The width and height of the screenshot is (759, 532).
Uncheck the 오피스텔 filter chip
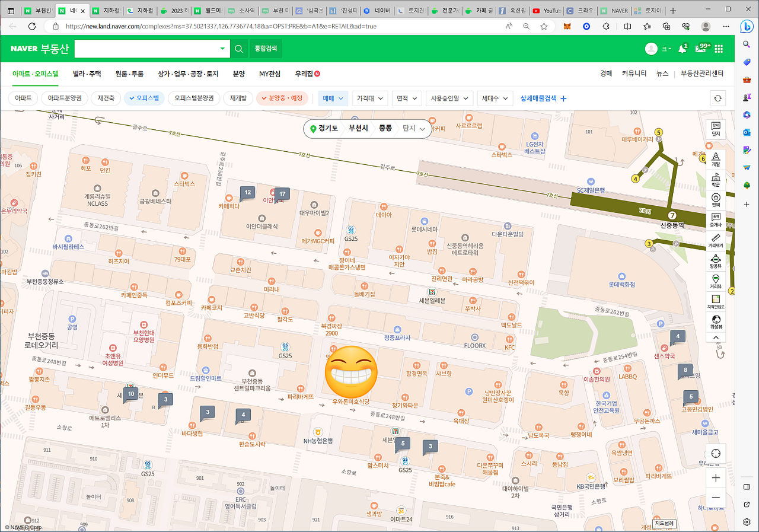144,98
